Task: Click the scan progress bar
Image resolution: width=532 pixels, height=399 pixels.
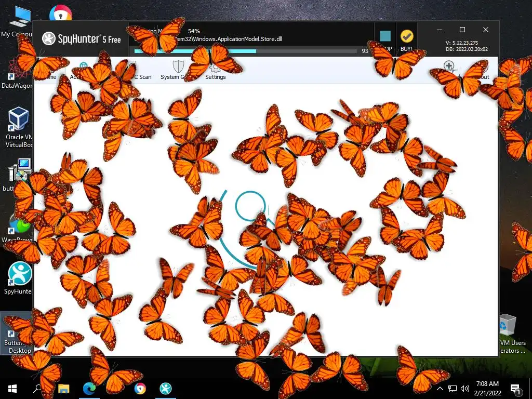Action: 246,51
